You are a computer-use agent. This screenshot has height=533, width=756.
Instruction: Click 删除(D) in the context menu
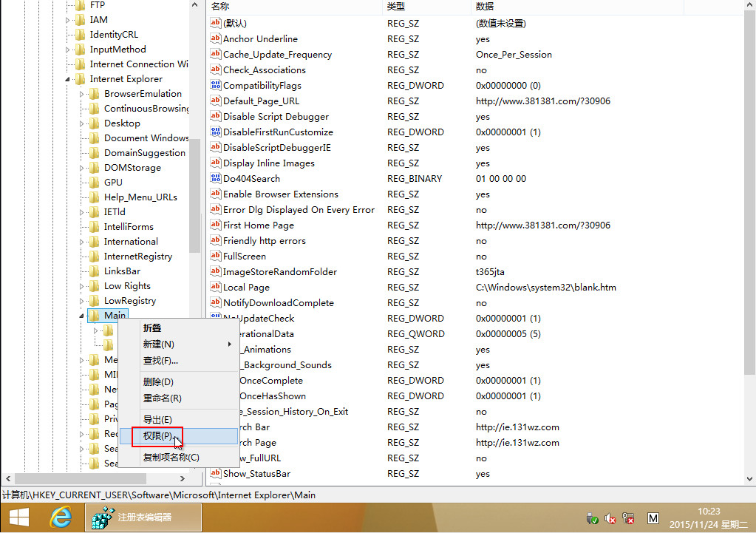158,382
